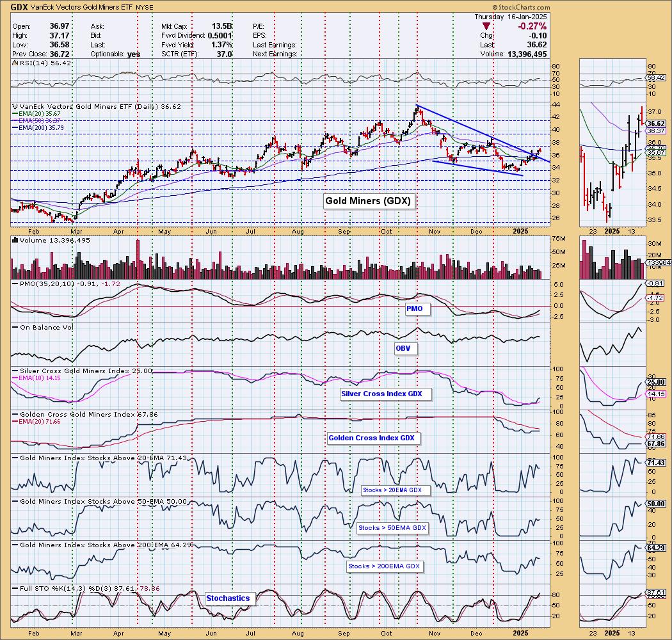The height and width of the screenshot is (640, 672).
Task: Select the Thursday 16-Jan-2025 date text
Action: click(x=510, y=17)
